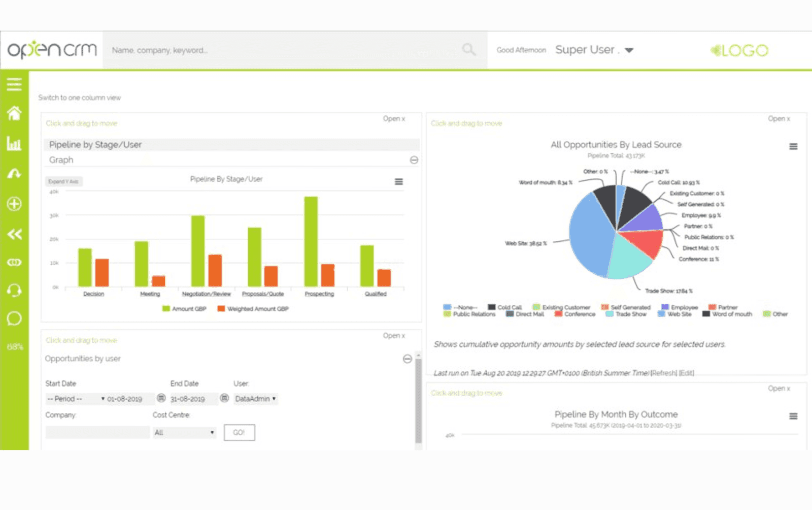This screenshot has height=510, width=812.
Task: Go to the Home screen via sidebar
Action: [14, 113]
